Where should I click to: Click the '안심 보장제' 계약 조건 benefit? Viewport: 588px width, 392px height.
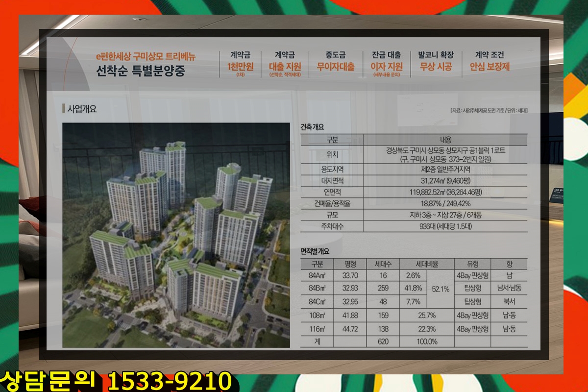click(x=490, y=67)
